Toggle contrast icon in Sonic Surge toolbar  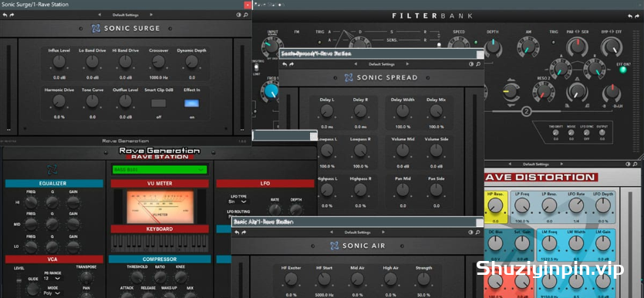239,15
